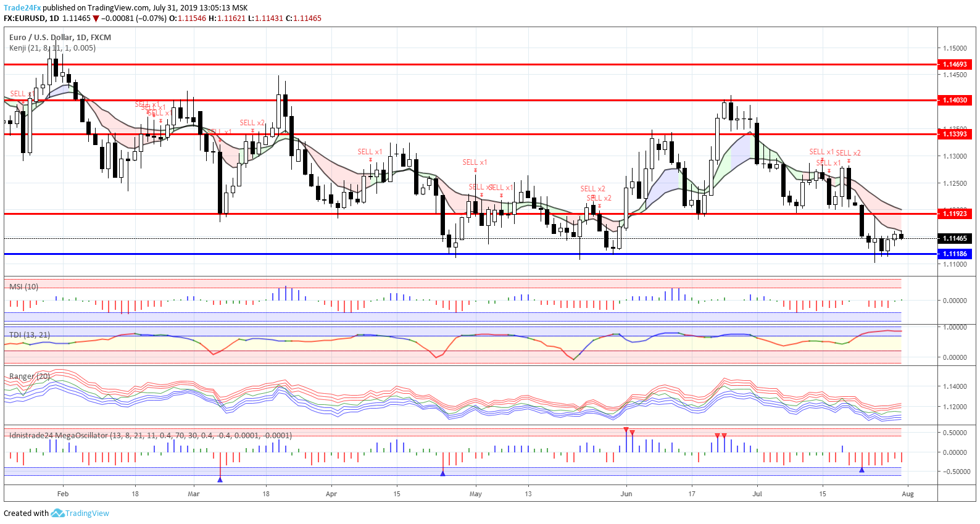Viewport: 980px width, 524px height.
Task: Select the 1.13000 price axis value
Action: (x=955, y=156)
